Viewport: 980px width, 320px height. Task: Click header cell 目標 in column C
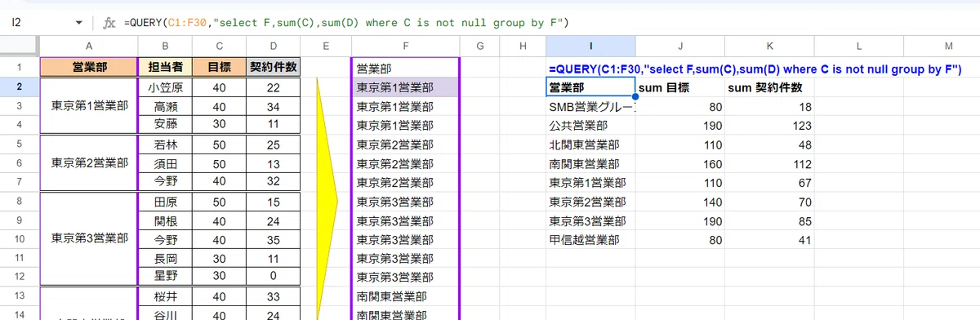219,67
